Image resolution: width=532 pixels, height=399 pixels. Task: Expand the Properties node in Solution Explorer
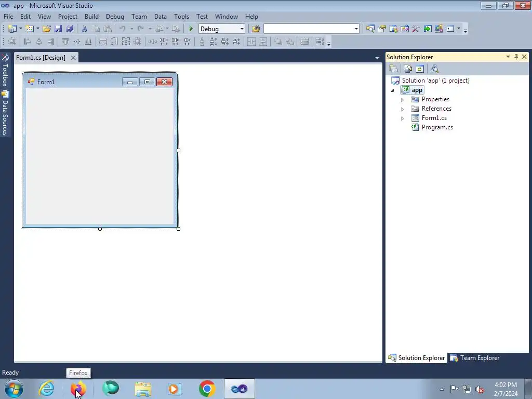403,100
